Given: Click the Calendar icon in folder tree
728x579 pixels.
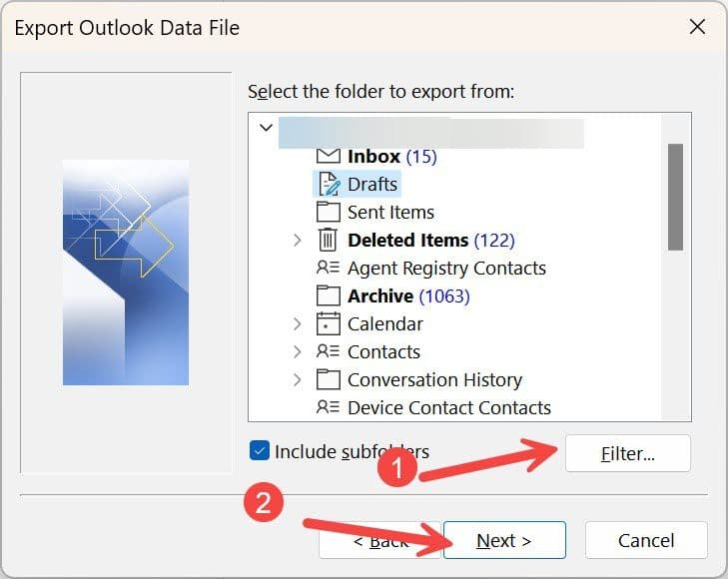Looking at the screenshot, I should point(329,323).
